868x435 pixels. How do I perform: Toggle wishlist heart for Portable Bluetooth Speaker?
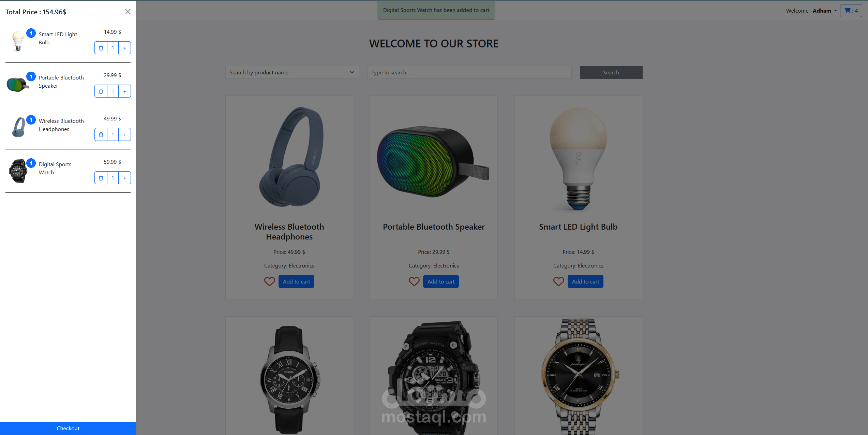[x=414, y=281]
